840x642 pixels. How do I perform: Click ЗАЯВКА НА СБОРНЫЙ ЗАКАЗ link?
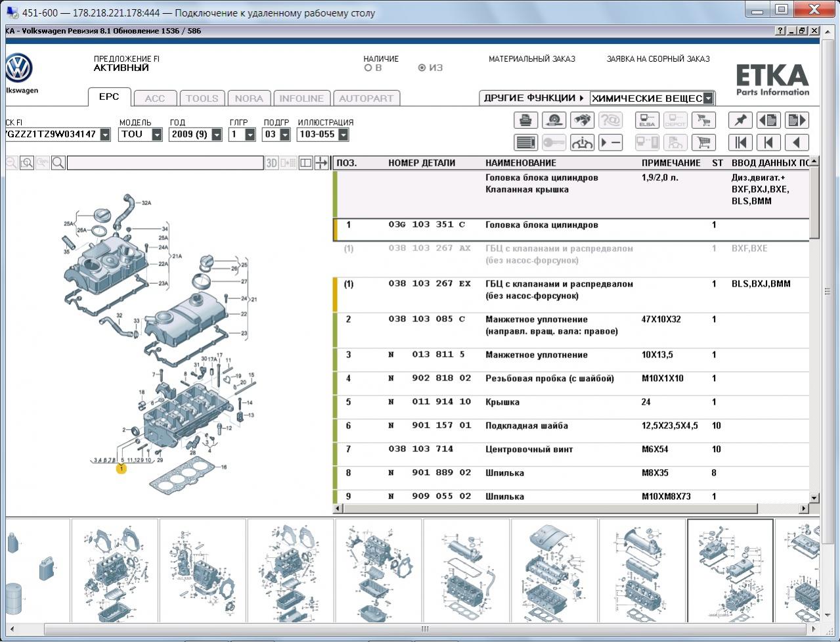(x=658, y=59)
